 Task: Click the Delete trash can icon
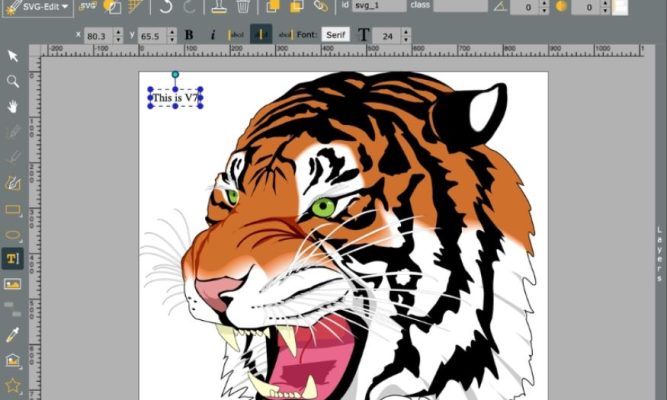coord(243,7)
